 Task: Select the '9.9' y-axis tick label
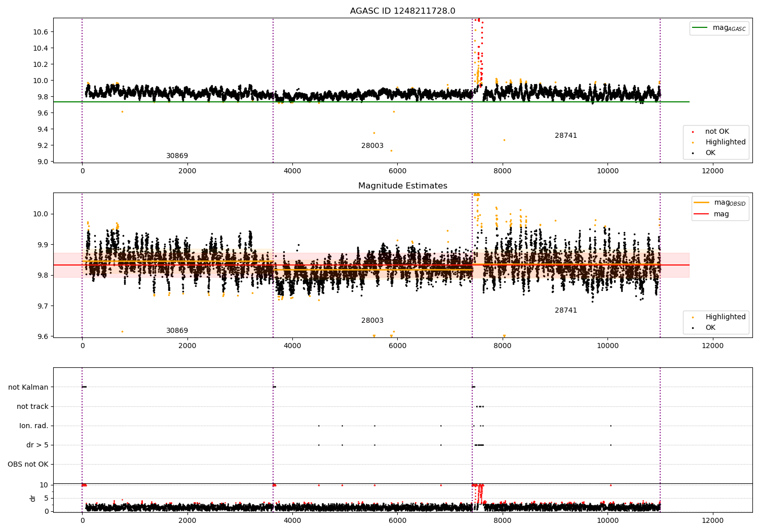coord(42,245)
